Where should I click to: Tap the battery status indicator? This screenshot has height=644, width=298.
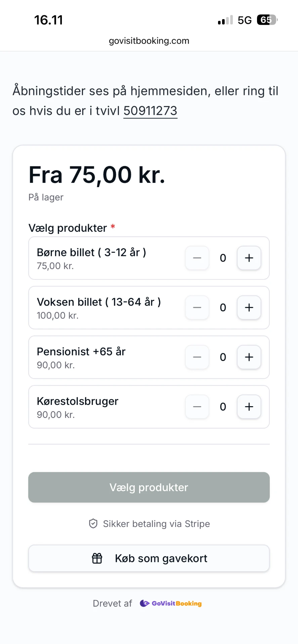pos(267,20)
